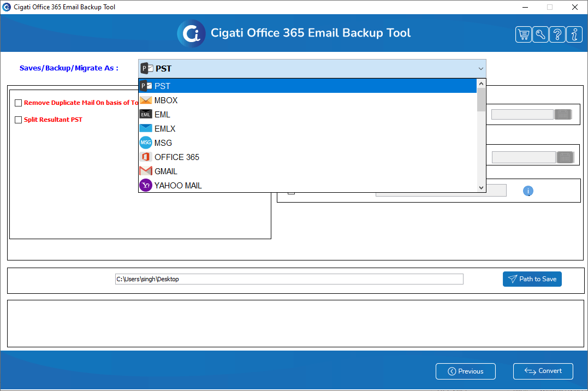
Task: Select EML in the dropdown list
Action: coord(307,115)
